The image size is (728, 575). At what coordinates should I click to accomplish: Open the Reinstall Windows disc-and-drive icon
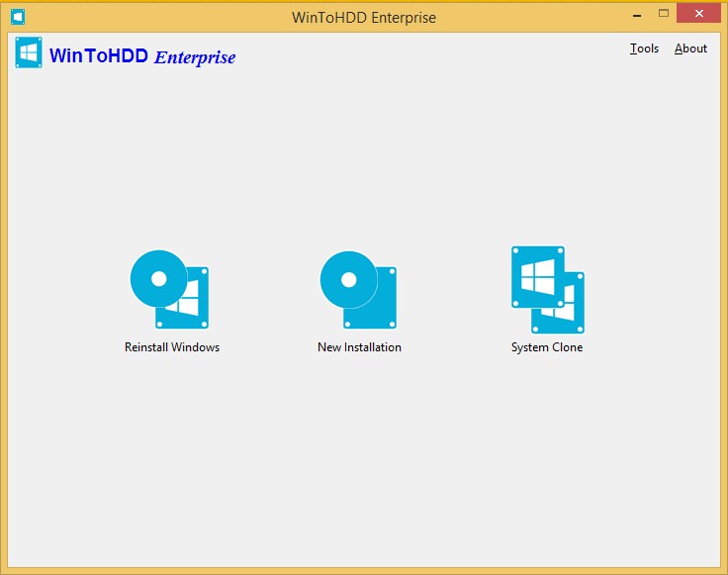[x=170, y=290]
